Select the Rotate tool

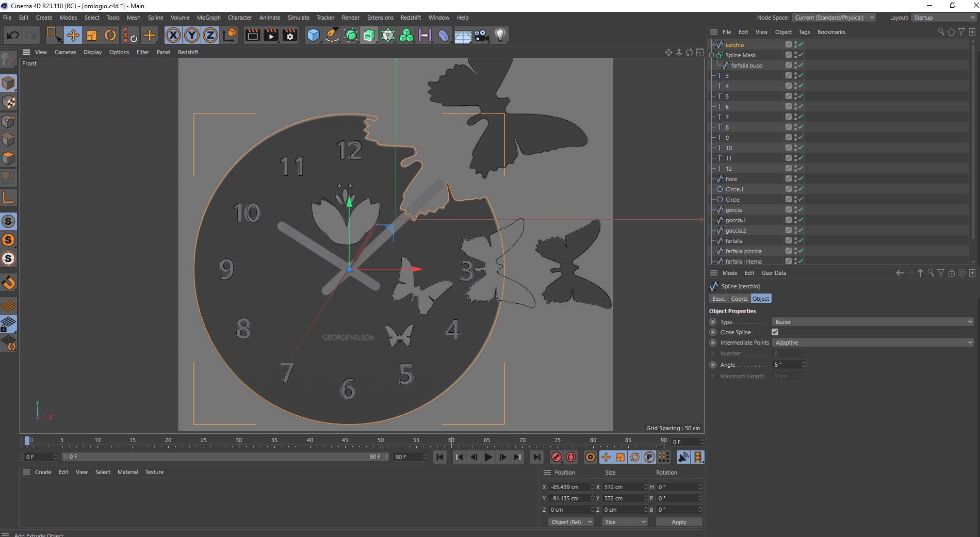pyautogui.click(x=110, y=35)
